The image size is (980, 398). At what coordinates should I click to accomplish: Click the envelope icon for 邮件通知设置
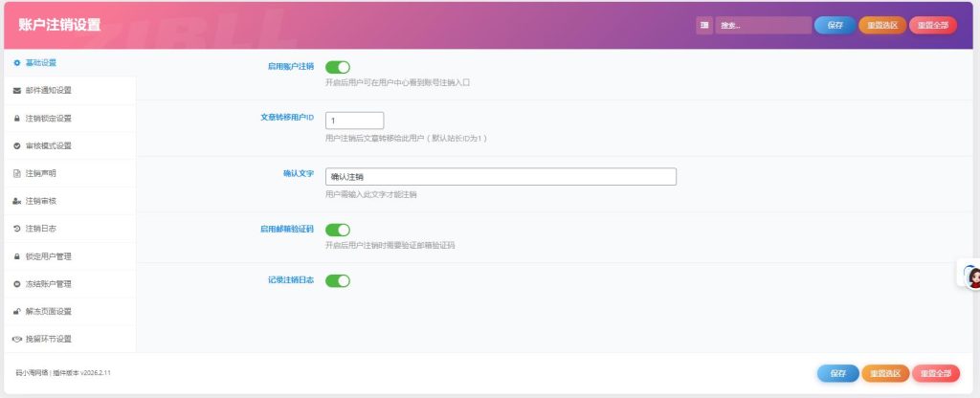(17, 91)
